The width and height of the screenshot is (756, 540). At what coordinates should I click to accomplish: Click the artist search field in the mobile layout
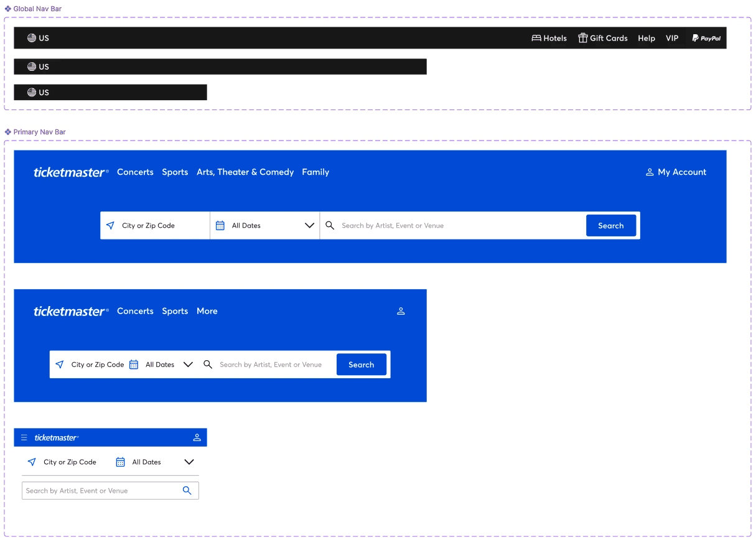pyautogui.click(x=110, y=490)
